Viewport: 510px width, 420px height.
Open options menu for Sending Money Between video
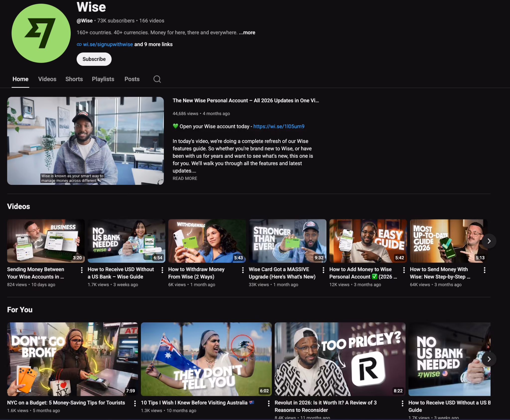[x=82, y=270]
